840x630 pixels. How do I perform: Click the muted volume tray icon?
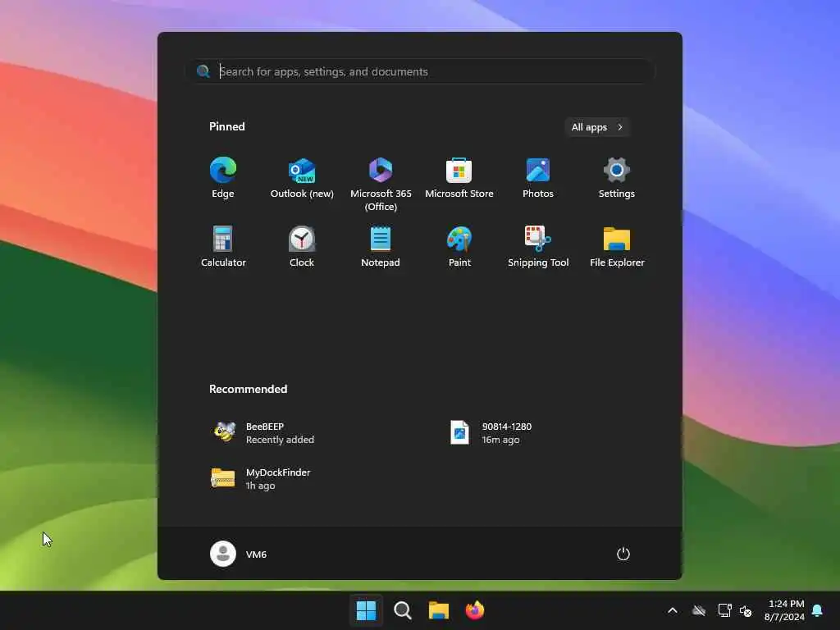[x=745, y=610]
